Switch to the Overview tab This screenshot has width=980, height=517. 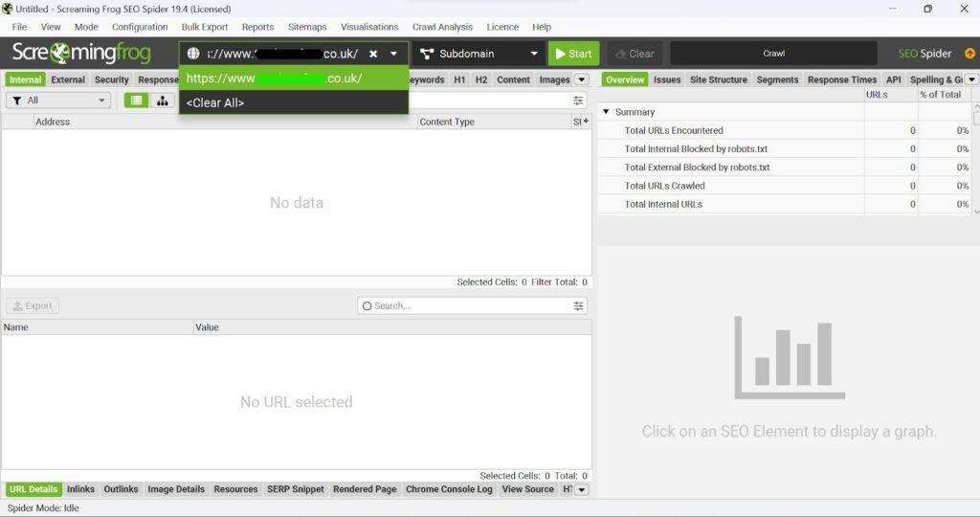[625, 79]
